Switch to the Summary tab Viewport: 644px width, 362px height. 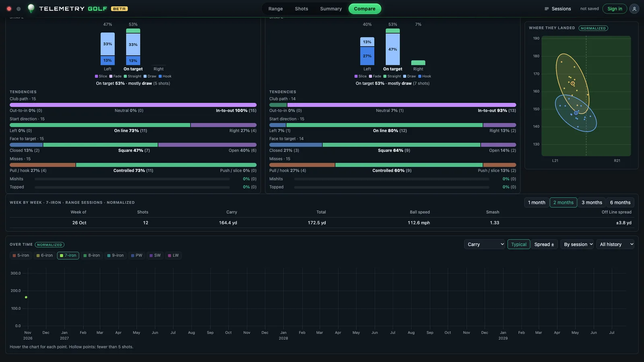331,9
